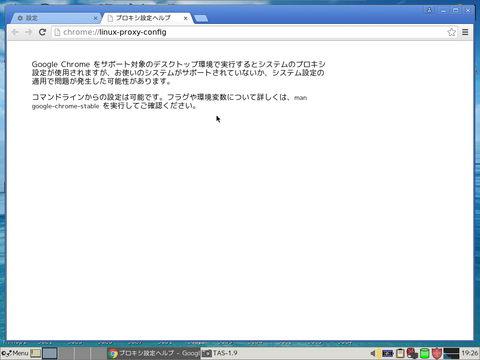Image resolution: width=480 pixels, height=360 pixels.
Task: Switch to the 設定 tab
Action: pyautogui.click(x=55, y=18)
